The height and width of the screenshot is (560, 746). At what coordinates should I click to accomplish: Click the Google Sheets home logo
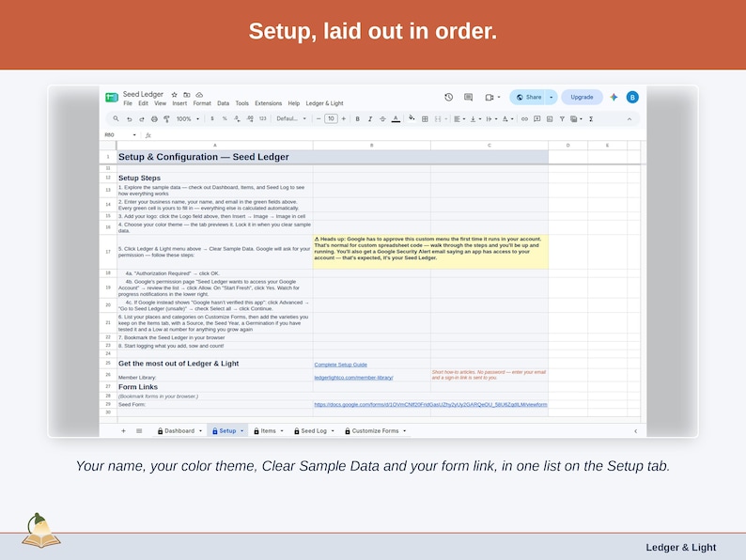[112, 97]
